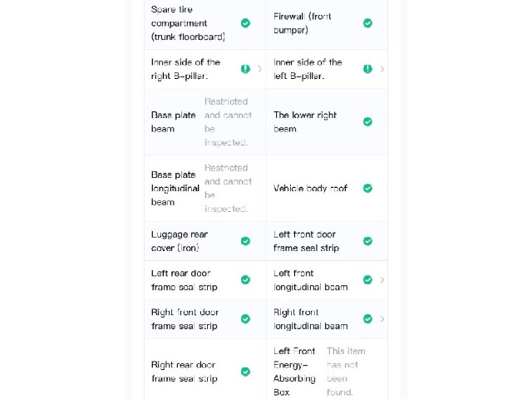The height and width of the screenshot is (399, 532).
Task: Click the Left front longitudinal beam check icon
Action: click(367, 280)
